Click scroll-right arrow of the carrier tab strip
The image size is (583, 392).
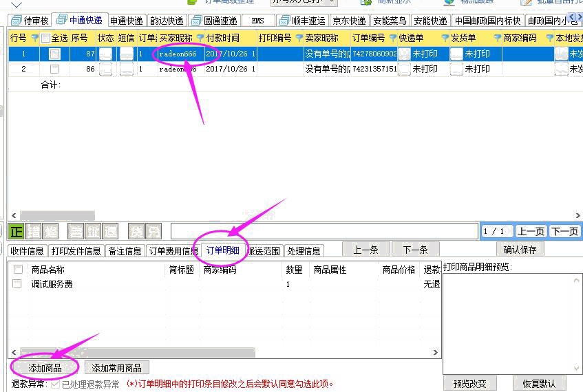(580, 17)
